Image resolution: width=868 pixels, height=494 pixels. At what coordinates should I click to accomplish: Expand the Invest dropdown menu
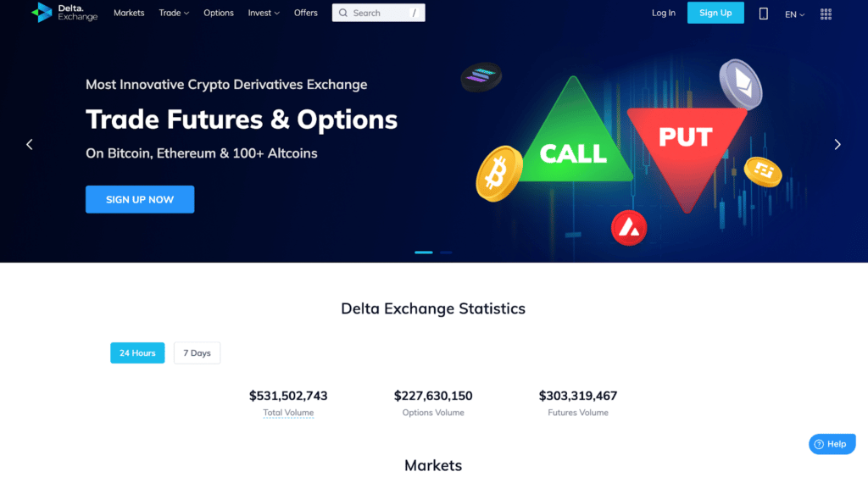(x=264, y=13)
